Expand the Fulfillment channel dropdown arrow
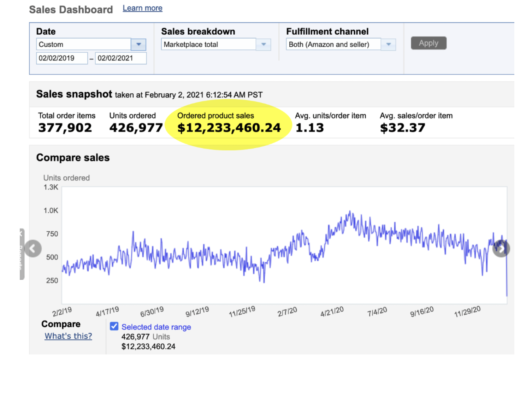This screenshot has width=532, height=396. (389, 45)
